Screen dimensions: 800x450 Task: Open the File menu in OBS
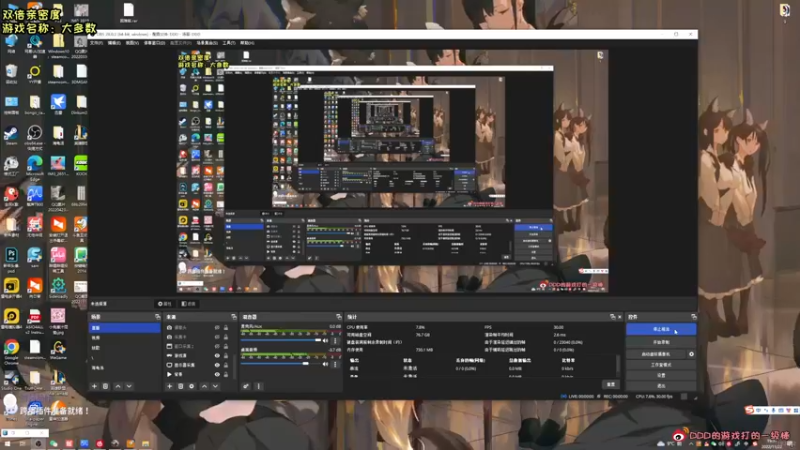pos(96,43)
